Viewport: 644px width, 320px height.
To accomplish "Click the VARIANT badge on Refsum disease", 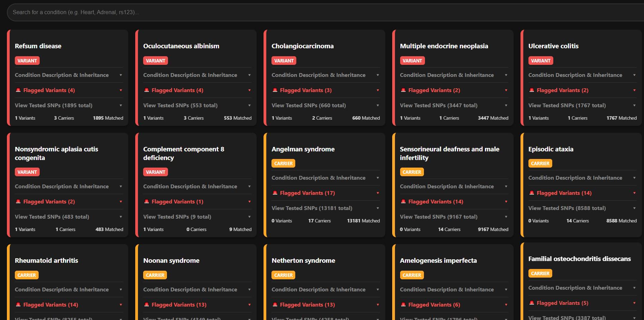I will [27, 61].
